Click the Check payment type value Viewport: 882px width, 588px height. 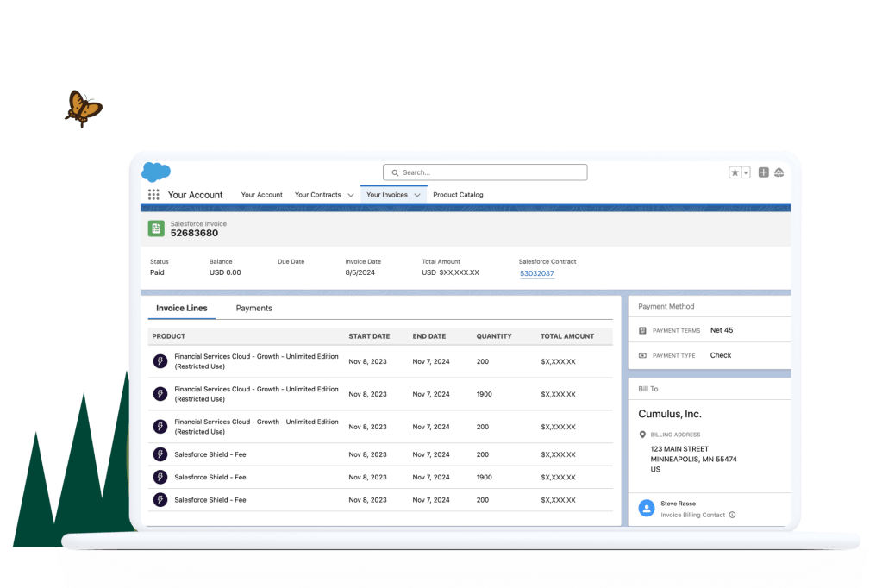click(x=721, y=355)
